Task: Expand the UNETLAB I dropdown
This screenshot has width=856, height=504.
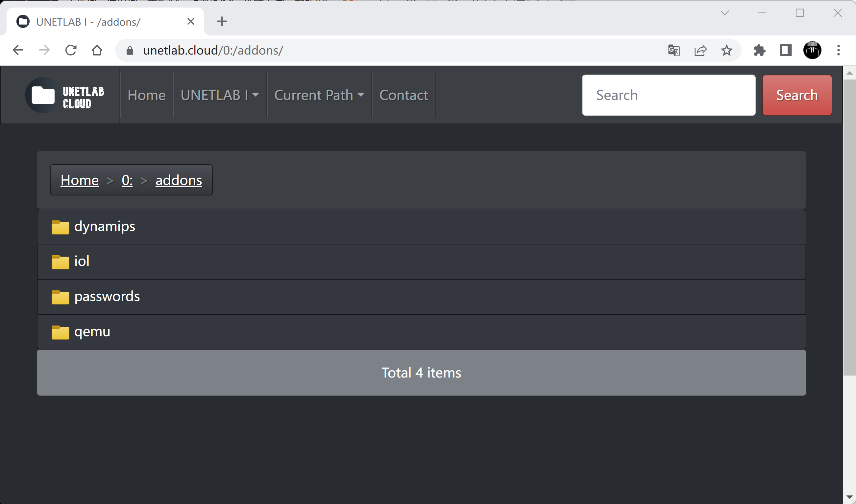Action: (220, 95)
